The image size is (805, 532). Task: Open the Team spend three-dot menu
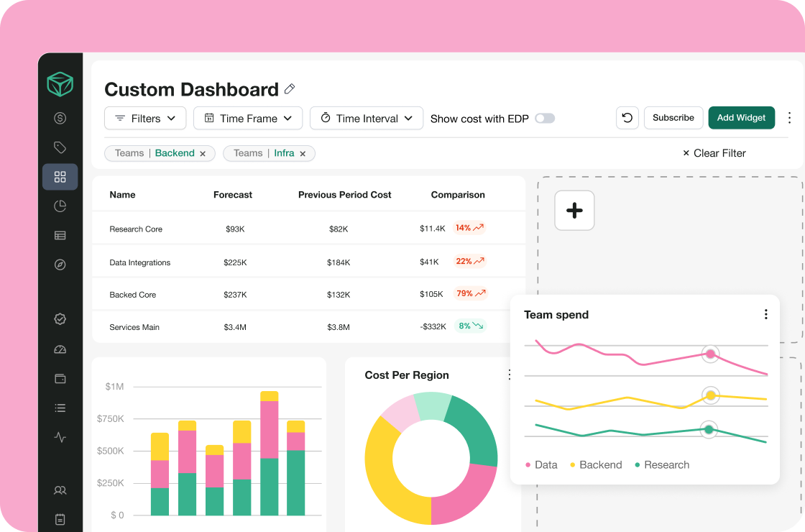[x=765, y=314]
